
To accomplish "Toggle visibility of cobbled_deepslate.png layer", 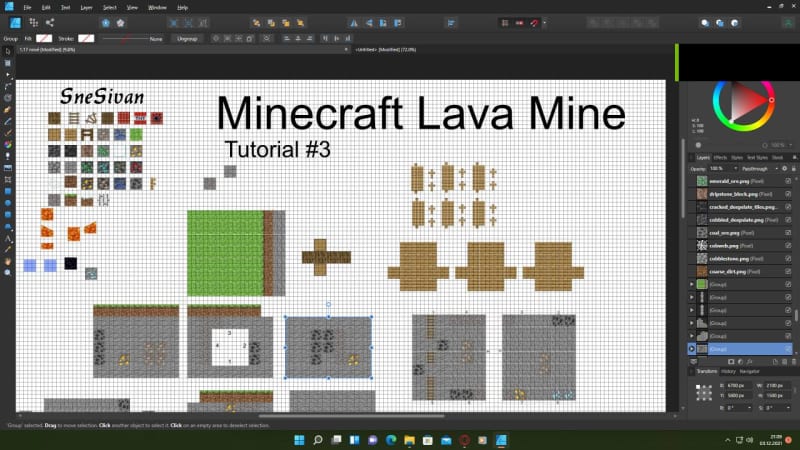I will [x=788, y=220].
